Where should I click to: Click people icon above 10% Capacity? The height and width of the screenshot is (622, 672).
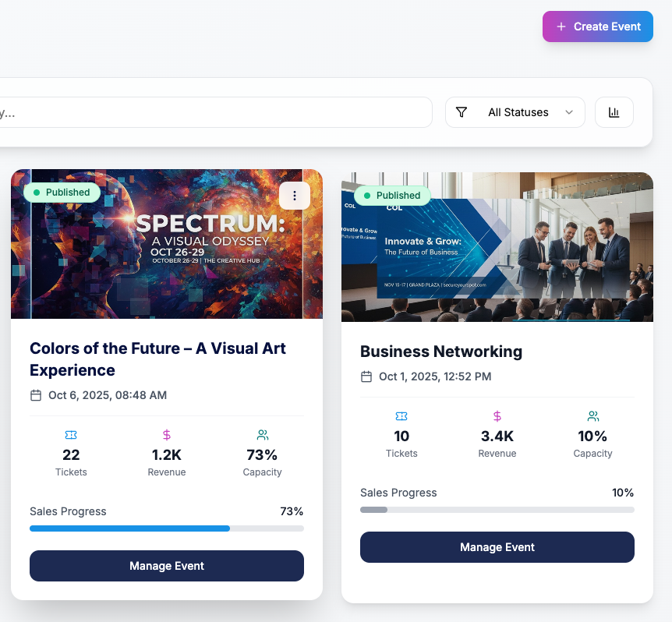pyautogui.click(x=593, y=416)
